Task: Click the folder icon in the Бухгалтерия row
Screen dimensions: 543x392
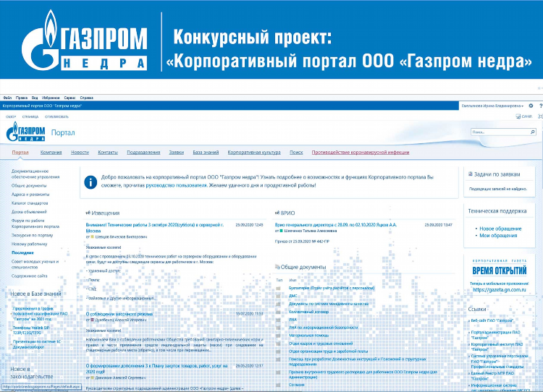Action: 278,288
